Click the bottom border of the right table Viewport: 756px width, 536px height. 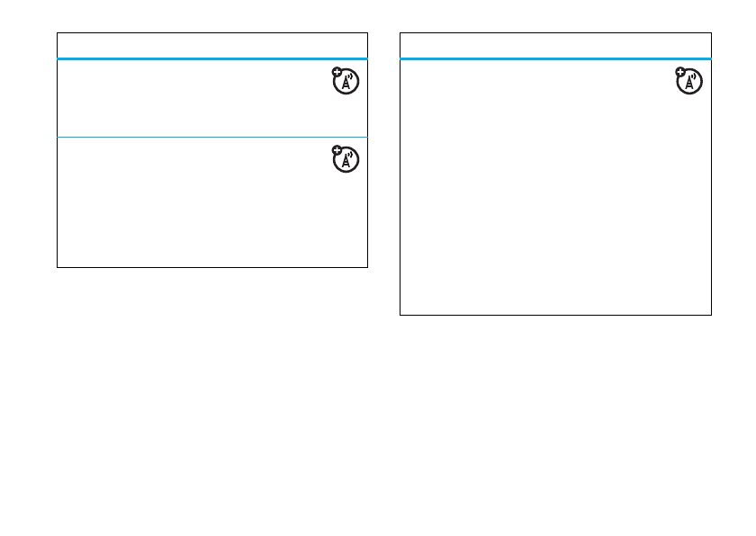coord(555,315)
